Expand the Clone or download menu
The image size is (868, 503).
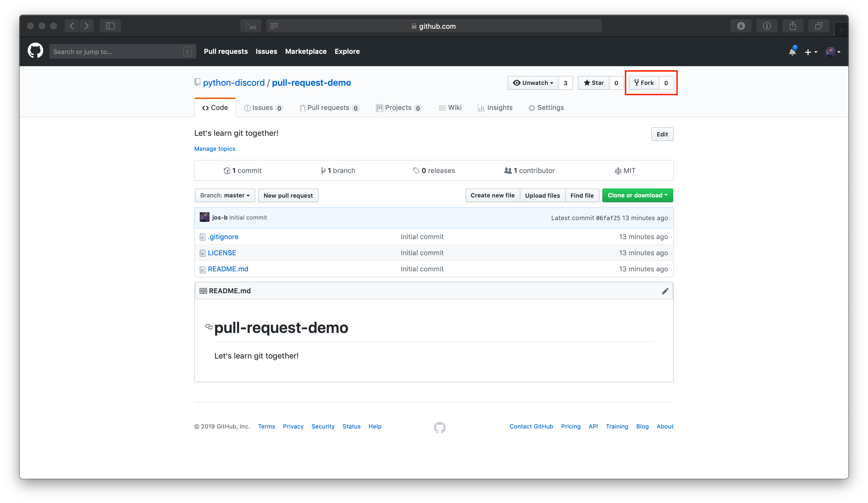(637, 195)
